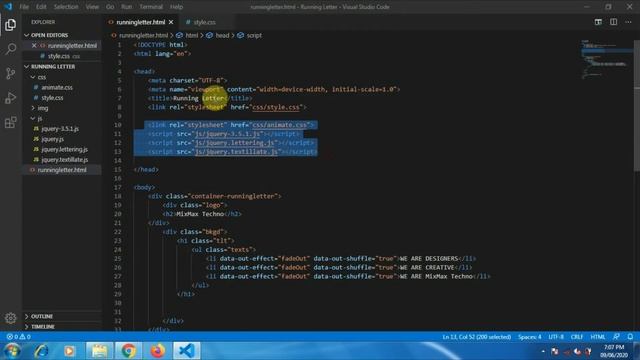The height and width of the screenshot is (360, 640).
Task: Open the Help menu
Action: pyautogui.click(x=176, y=7)
